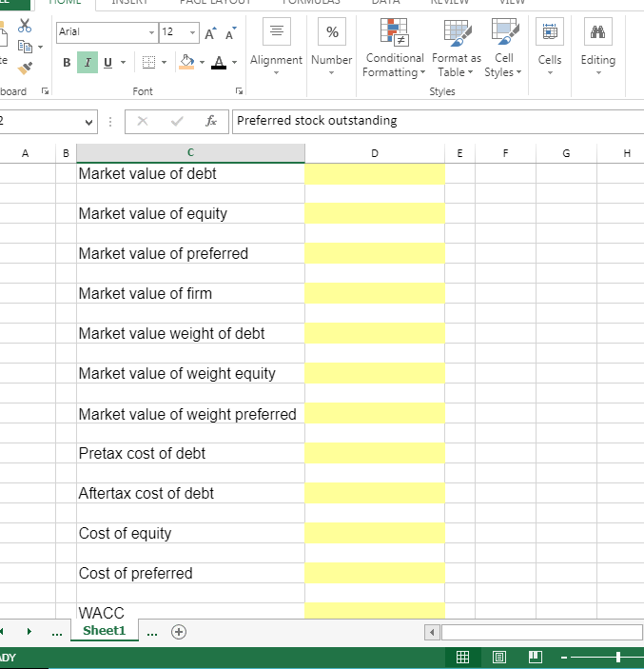Select the Pretax cost of debt cell
The image size is (644, 669).
(x=190, y=453)
